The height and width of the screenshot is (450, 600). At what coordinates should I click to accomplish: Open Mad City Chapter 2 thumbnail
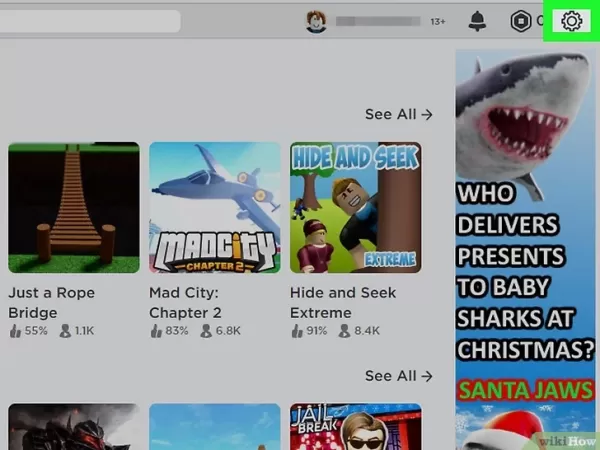coord(215,207)
